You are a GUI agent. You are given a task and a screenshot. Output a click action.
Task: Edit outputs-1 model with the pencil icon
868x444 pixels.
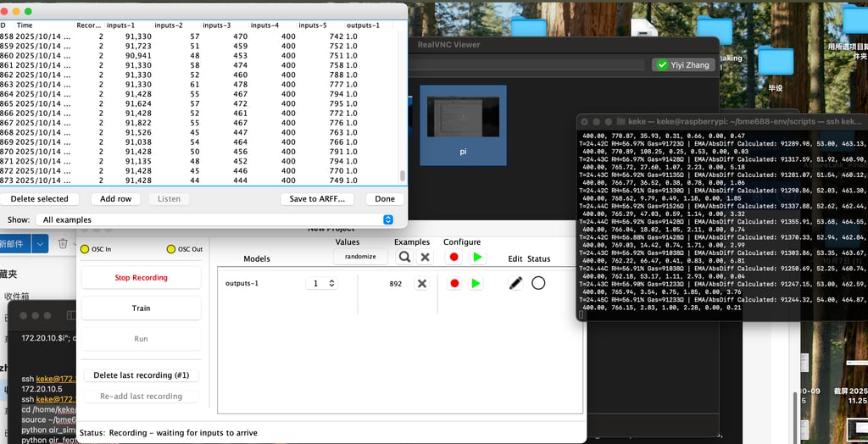click(x=515, y=284)
